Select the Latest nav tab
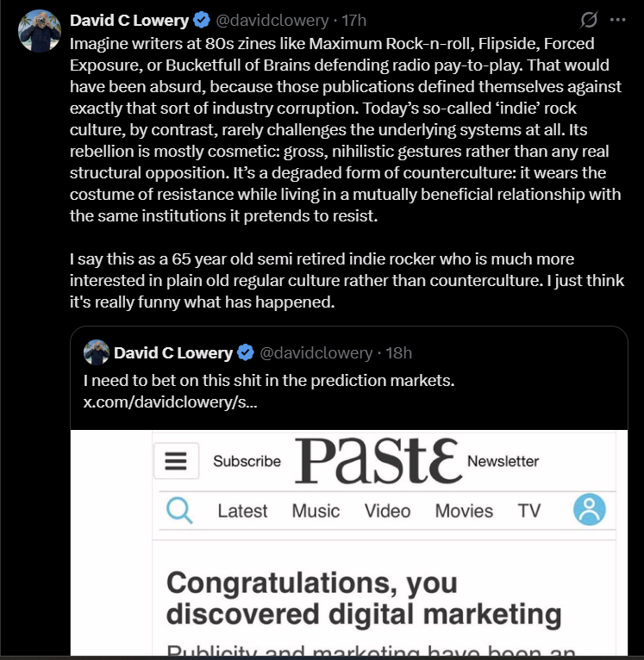Image resolution: width=644 pixels, height=660 pixels. point(242,511)
